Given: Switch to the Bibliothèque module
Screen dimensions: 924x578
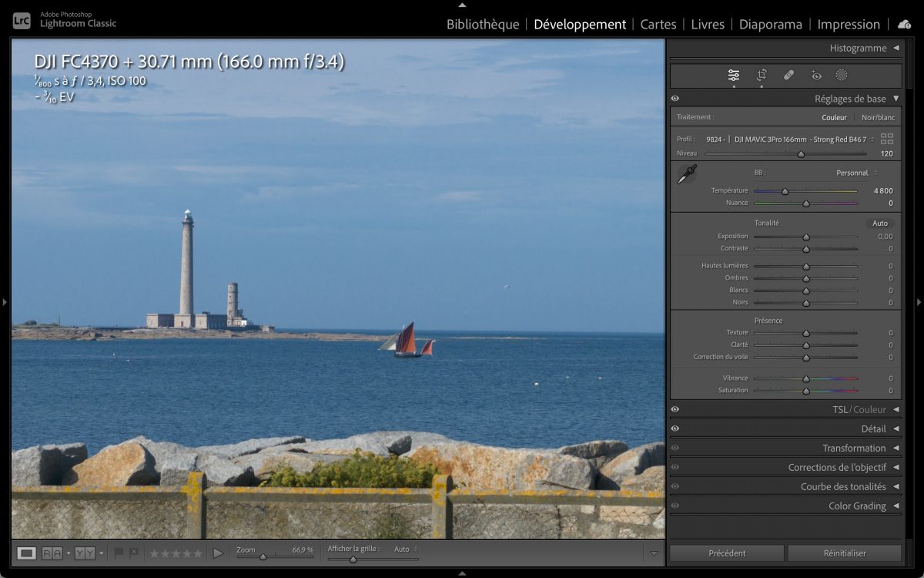Looking at the screenshot, I should click(483, 25).
